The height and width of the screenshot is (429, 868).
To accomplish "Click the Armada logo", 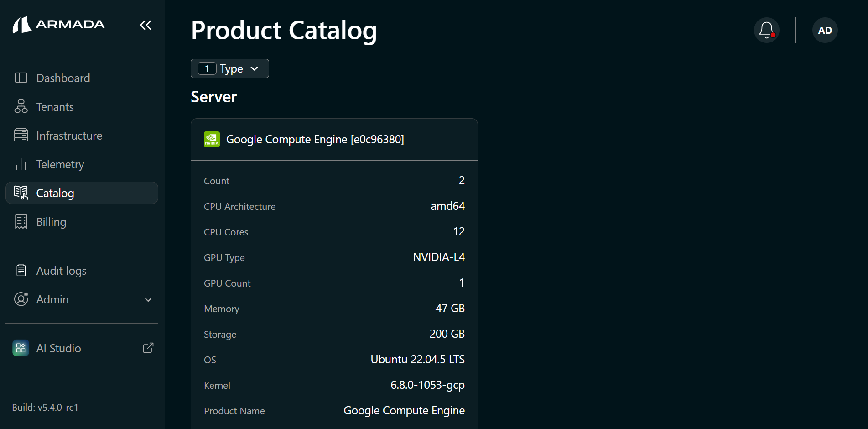I will pyautogui.click(x=58, y=25).
